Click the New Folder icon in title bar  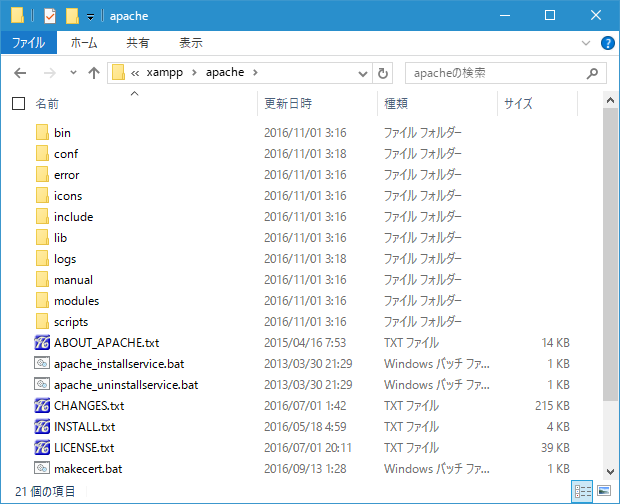[72, 16]
